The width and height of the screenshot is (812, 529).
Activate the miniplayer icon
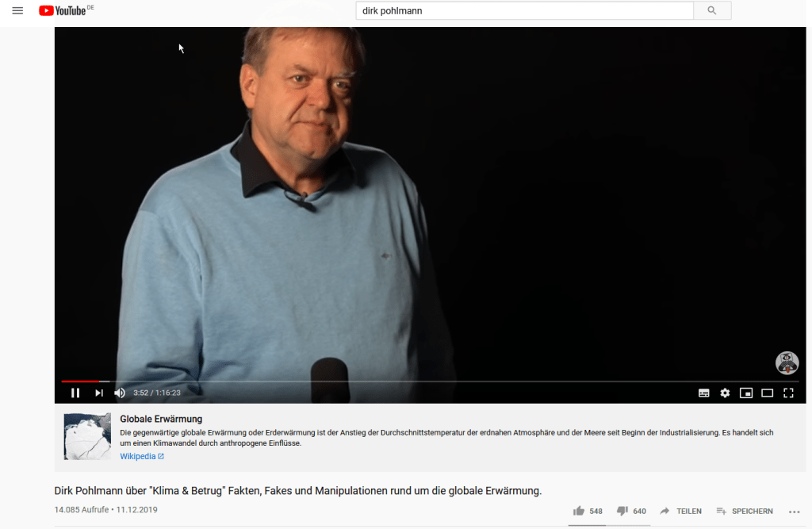[x=745, y=393]
